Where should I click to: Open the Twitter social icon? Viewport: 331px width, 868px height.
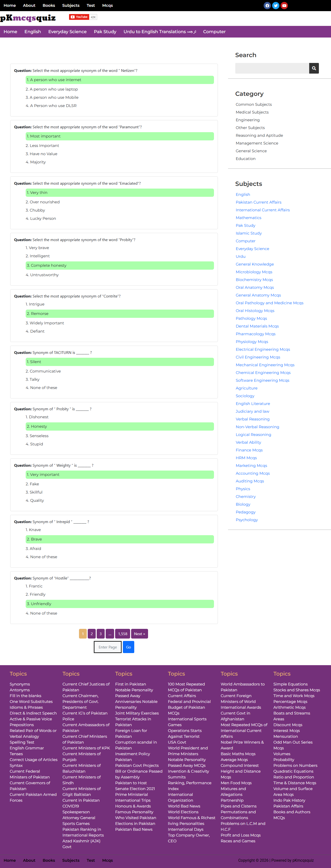tap(276, 5)
